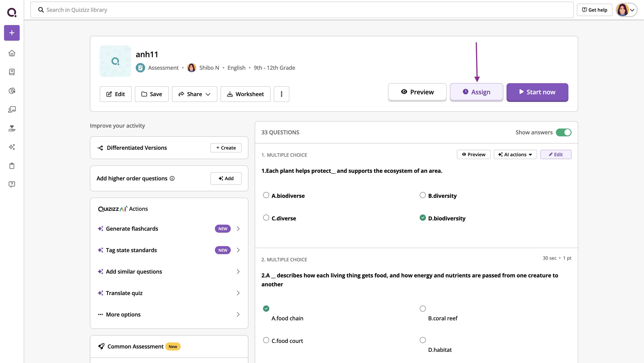Select answer option A.biodiverse
The height and width of the screenshot is (363, 644).
(x=266, y=195)
